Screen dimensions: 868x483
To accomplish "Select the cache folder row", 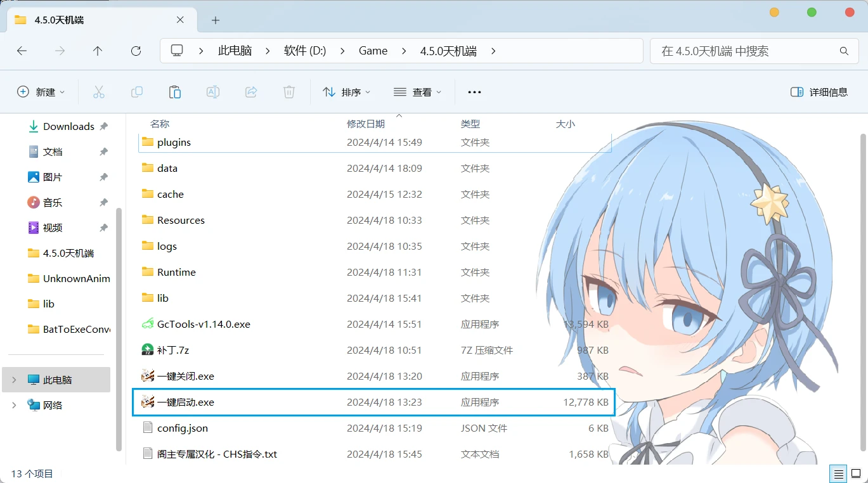I will click(373, 194).
